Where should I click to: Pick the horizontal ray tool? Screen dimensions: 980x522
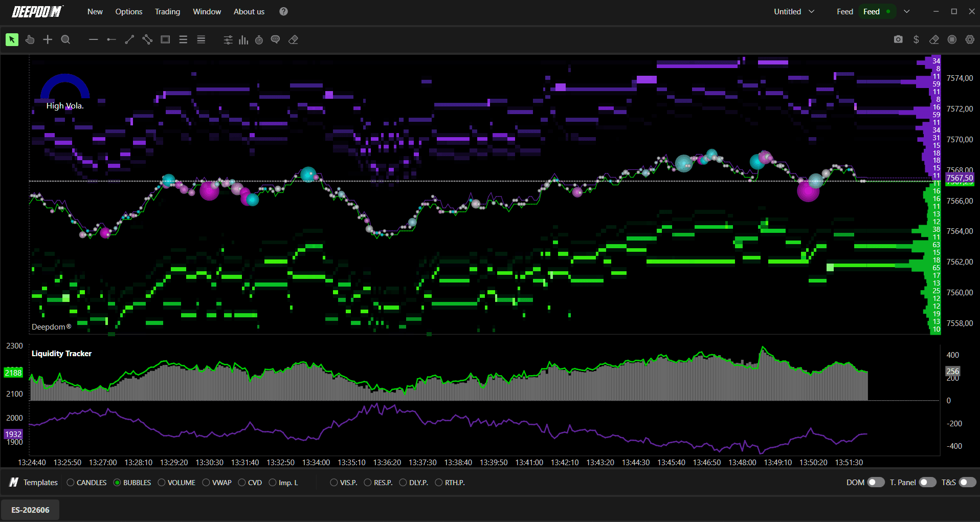point(111,39)
